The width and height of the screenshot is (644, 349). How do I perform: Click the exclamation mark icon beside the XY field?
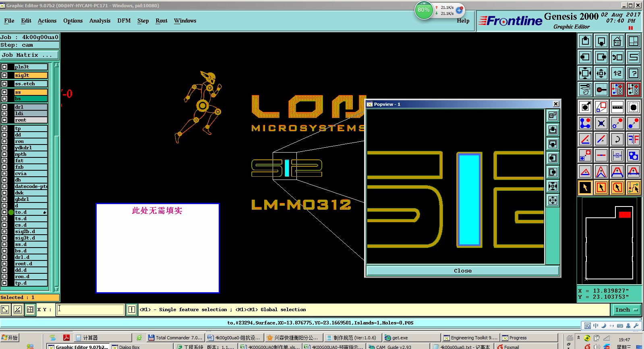pos(131,310)
